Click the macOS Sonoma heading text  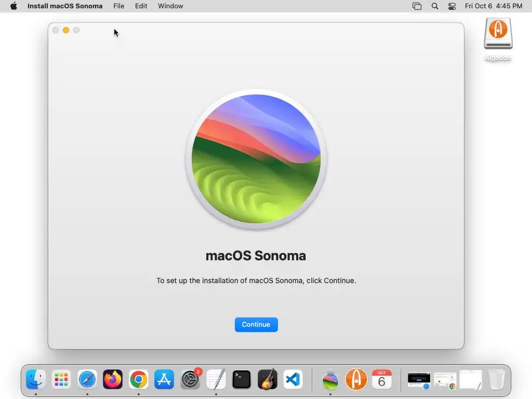256,256
